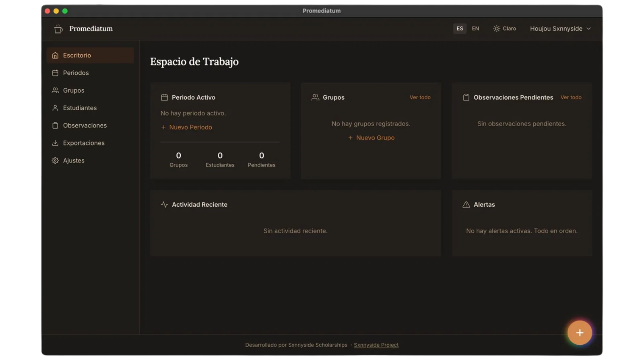Open the Sxnnyside Project footer link
644x362 pixels.
tap(376, 345)
